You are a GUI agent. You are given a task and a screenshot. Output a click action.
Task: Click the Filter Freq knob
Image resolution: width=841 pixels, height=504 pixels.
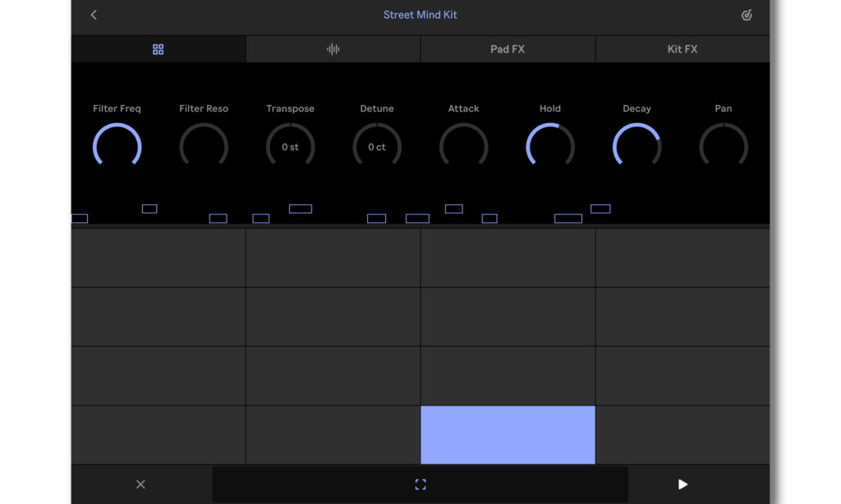[117, 145]
